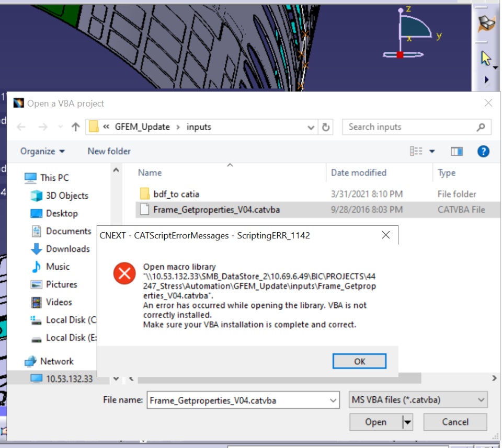
Task: Expand the Open button split arrow
Action: point(407,422)
